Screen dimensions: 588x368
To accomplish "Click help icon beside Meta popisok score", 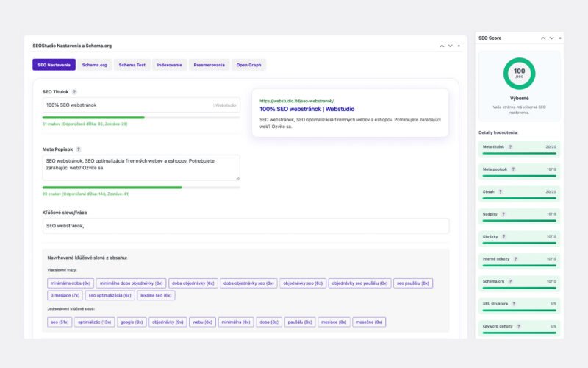I will (x=513, y=169).
